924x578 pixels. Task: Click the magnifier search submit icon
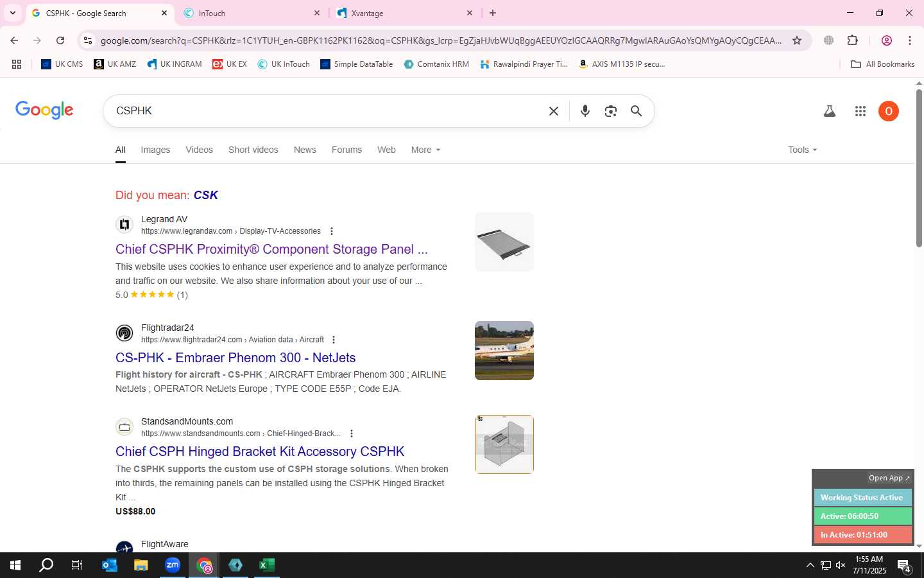(x=637, y=111)
